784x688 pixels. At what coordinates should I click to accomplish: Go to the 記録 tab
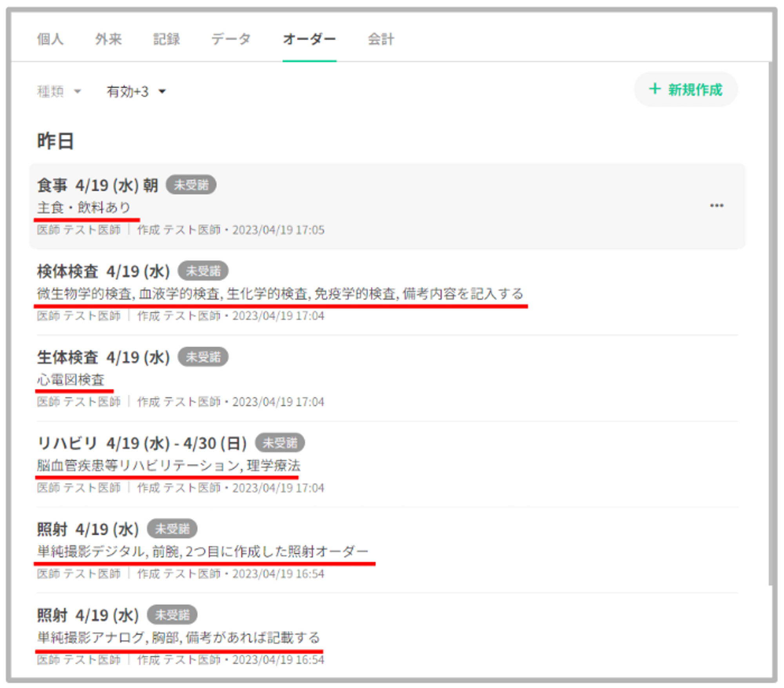pyautogui.click(x=166, y=39)
